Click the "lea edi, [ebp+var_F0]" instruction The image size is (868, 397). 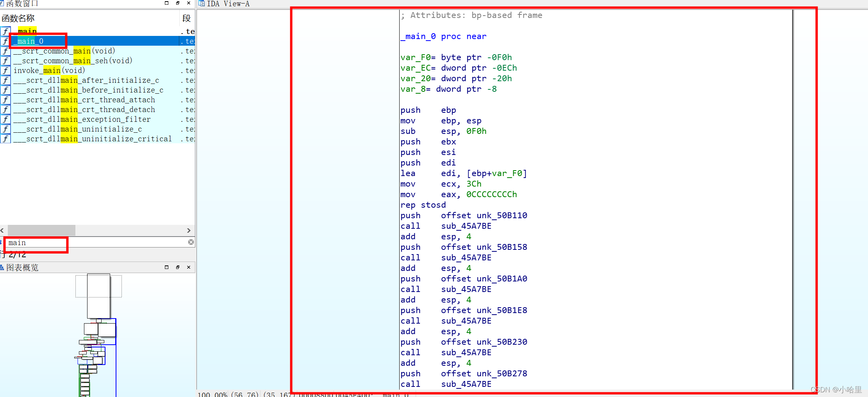[464, 173]
